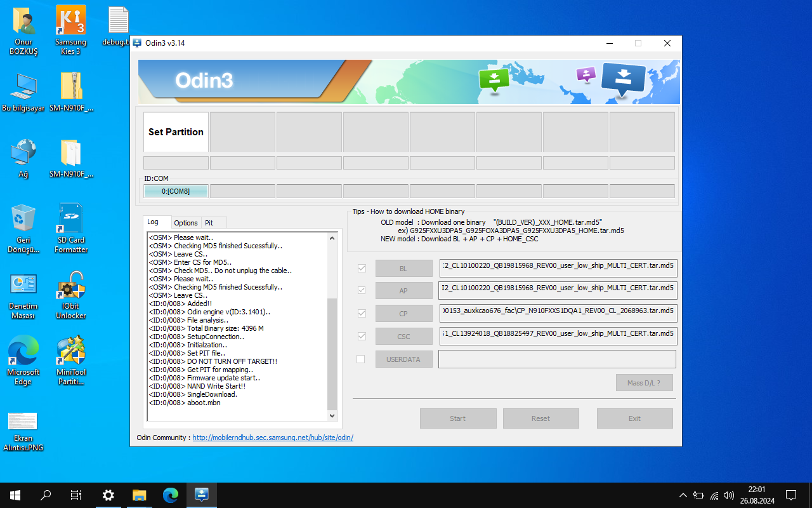Select the SD Card Formatter shortcut
This screenshot has width=812, height=508.
pos(71,229)
